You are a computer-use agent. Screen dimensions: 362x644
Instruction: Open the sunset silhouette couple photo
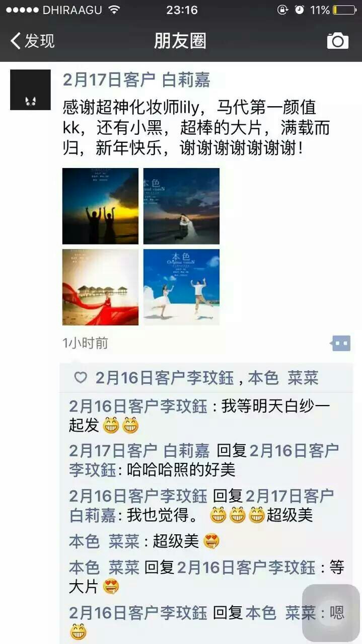(100, 206)
